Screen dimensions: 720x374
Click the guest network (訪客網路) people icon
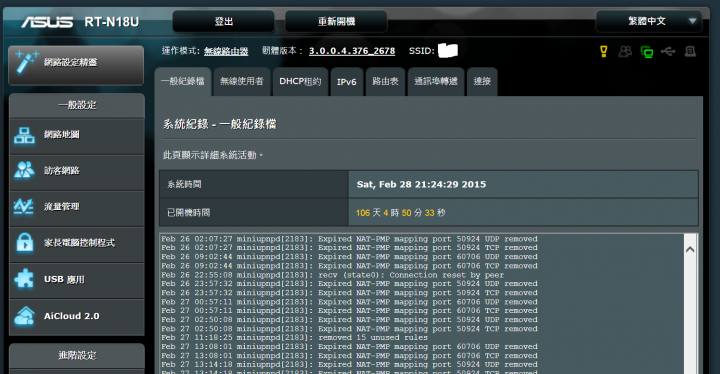click(24, 170)
